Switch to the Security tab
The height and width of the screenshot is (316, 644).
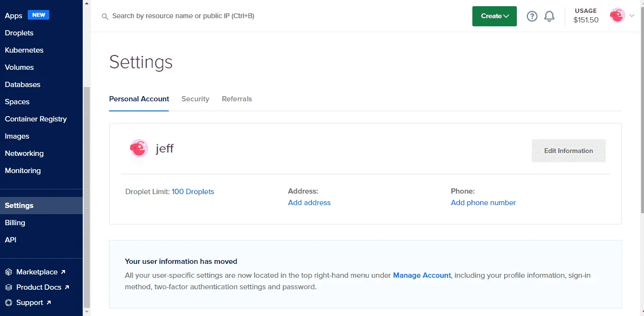(x=196, y=99)
